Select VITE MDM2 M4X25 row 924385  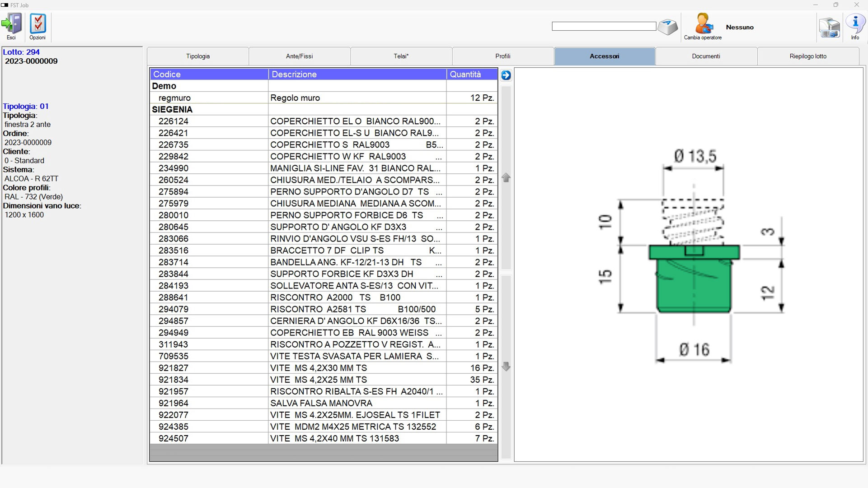click(324, 426)
